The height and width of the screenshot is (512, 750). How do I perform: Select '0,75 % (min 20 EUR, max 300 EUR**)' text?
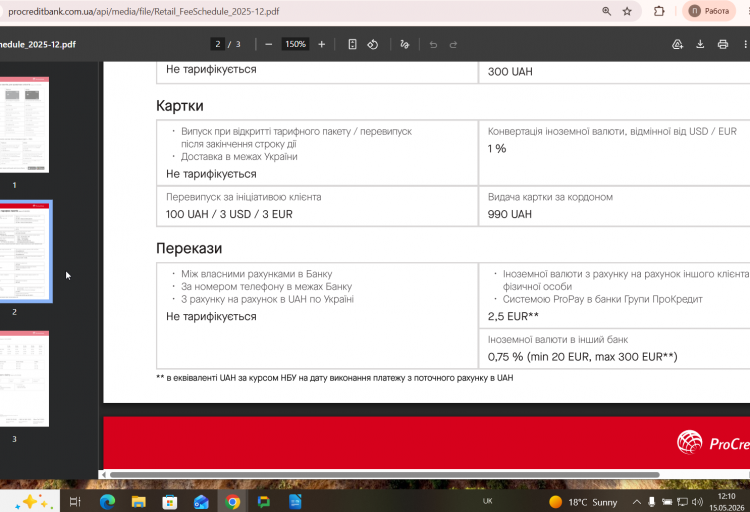[583, 357]
